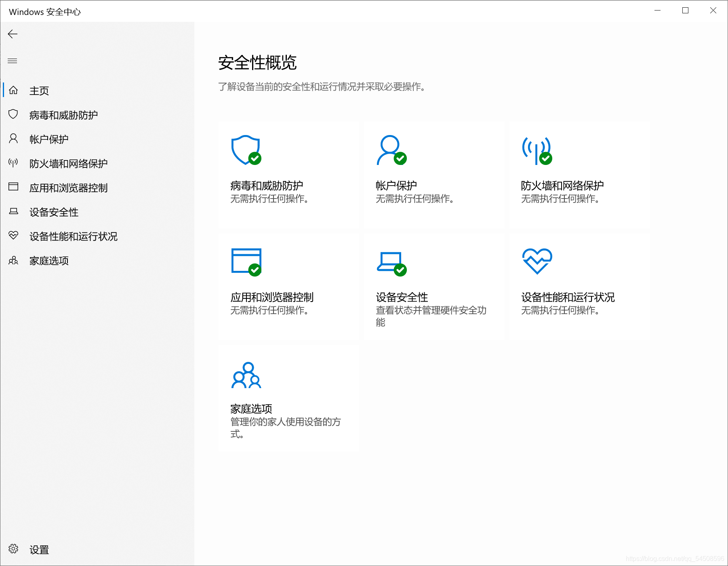Click the large heart icon on 设备性能和运行状况 tile
Image resolution: width=728 pixels, height=566 pixels.
pos(537,261)
